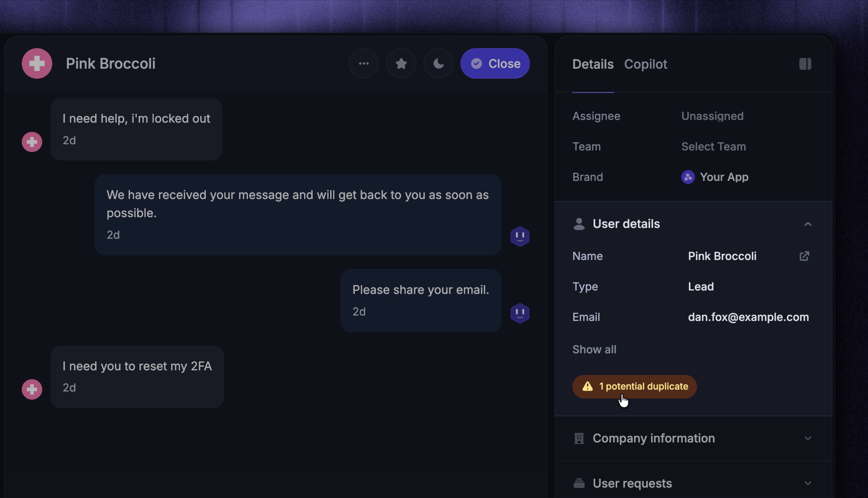868x498 pixels.
Task: Toggle the star to prioritize this conversation
Action: coord(401,63)
